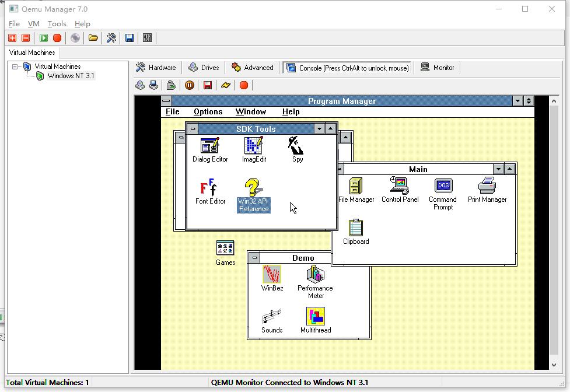
Task: Click the wrench and hammer tools icon
Action: tap(111, 38)
